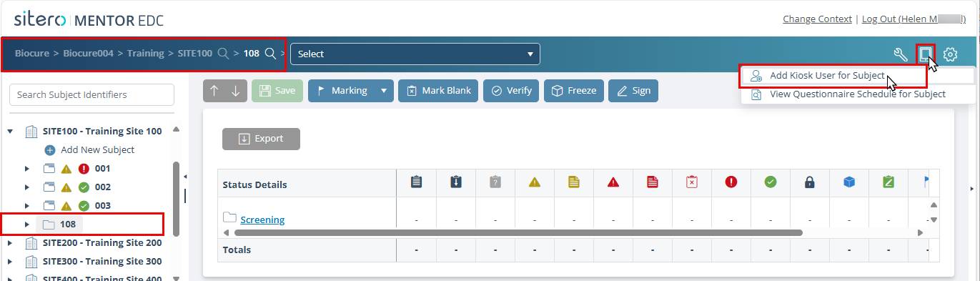The width and height of the screenshot is (980, 281).
Task: Go to Training in the breadcrumb
Action: (x=145, y=54)
